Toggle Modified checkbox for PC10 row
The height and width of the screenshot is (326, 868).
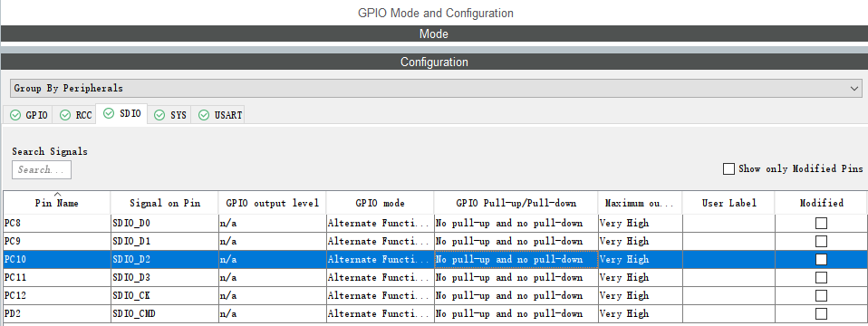821,259
